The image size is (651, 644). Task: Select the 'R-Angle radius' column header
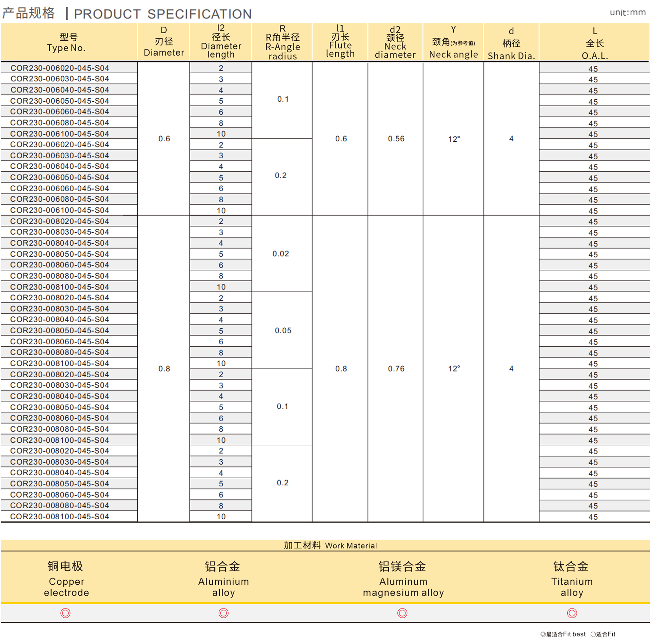(x=282, y=42)
